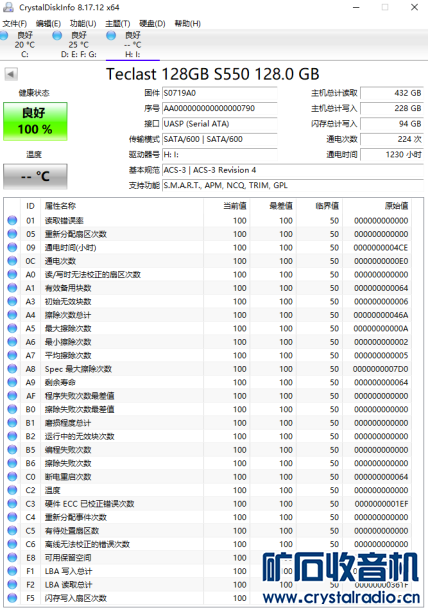Click the status circle icon for attribute E8
This screenshot has width=428, height=610.
(x=12, y=557)
